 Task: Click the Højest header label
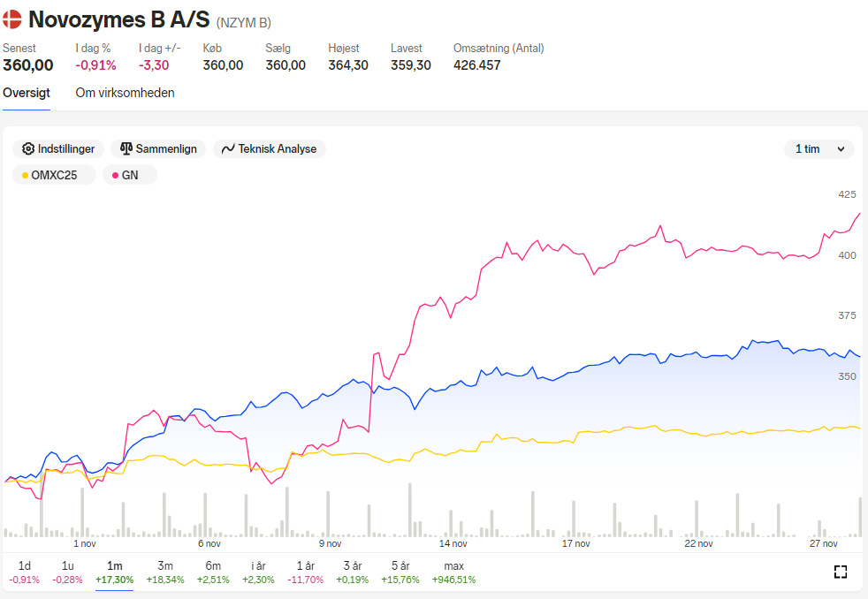(344, 48)
